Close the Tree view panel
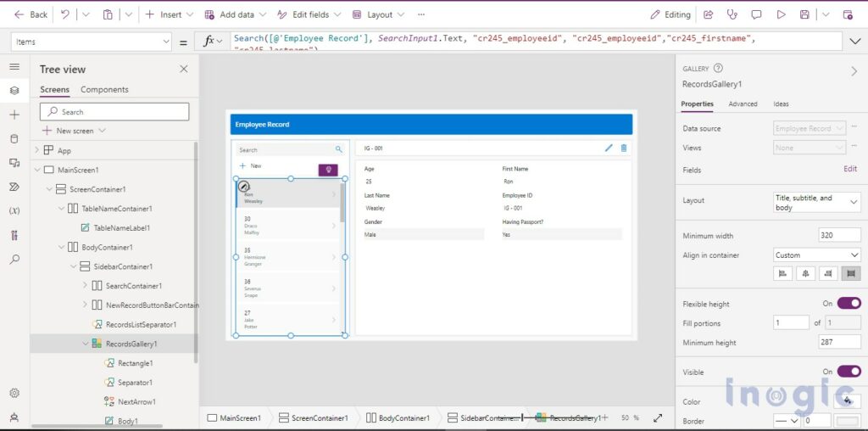The image size is (868, 431). pyautogui.click(x=184, y=70)
